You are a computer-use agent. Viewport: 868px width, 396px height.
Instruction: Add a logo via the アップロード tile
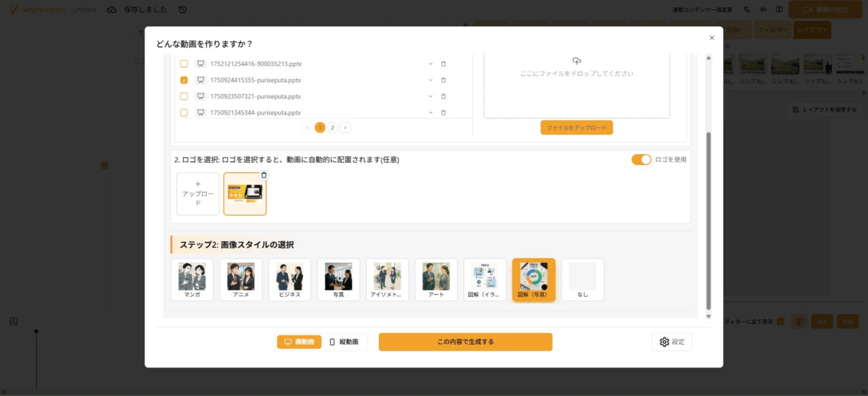pos(197,194)
